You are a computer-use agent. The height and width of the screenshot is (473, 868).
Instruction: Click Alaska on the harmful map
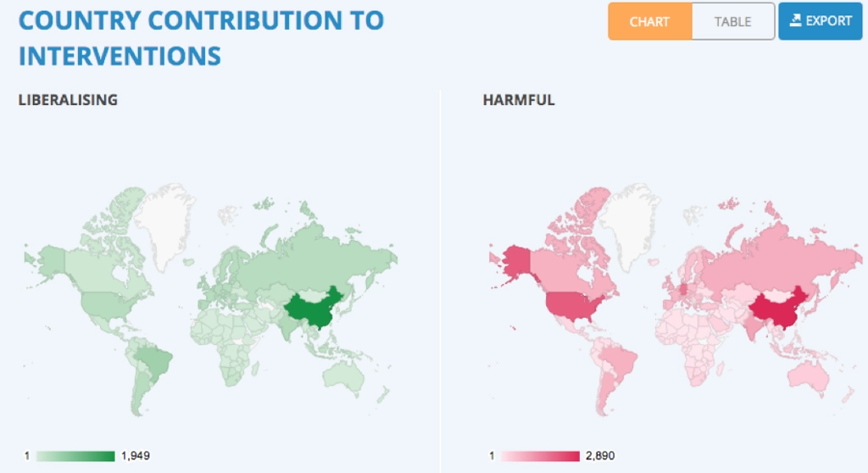tap(515, 263)
